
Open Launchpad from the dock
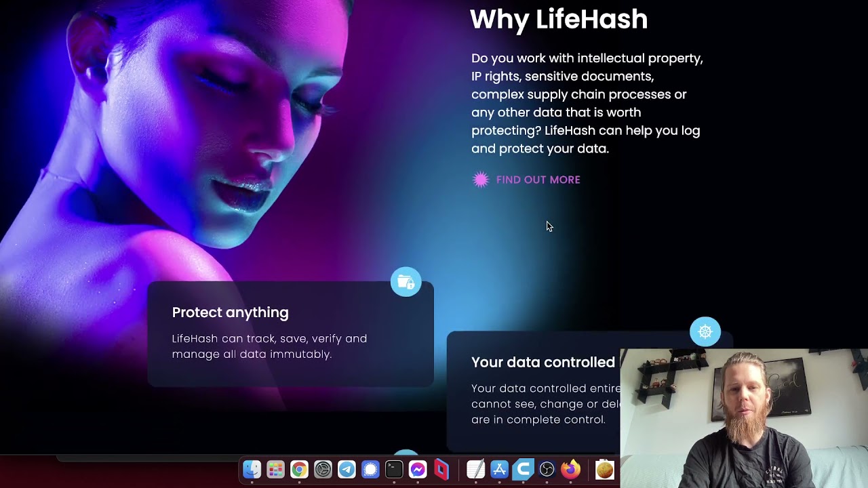[x=275, y=469]
